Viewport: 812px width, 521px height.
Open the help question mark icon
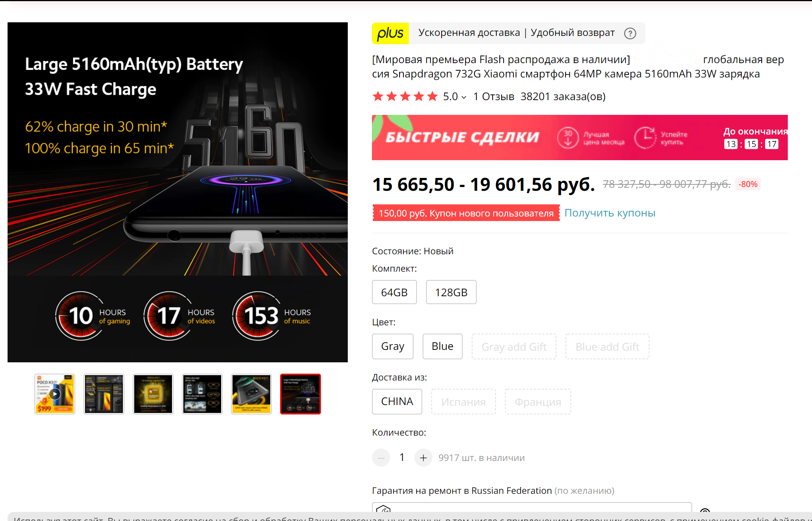click(x=630, y=34)
